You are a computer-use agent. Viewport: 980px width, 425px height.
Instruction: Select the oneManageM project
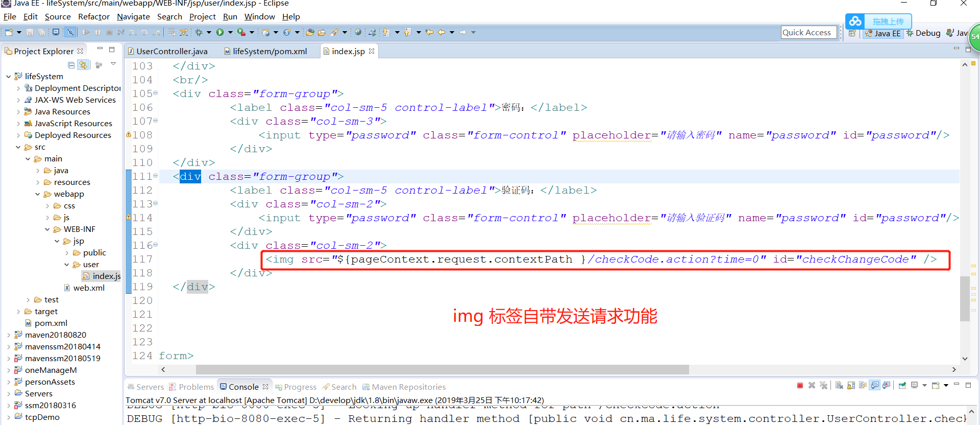tap(46, 370)
